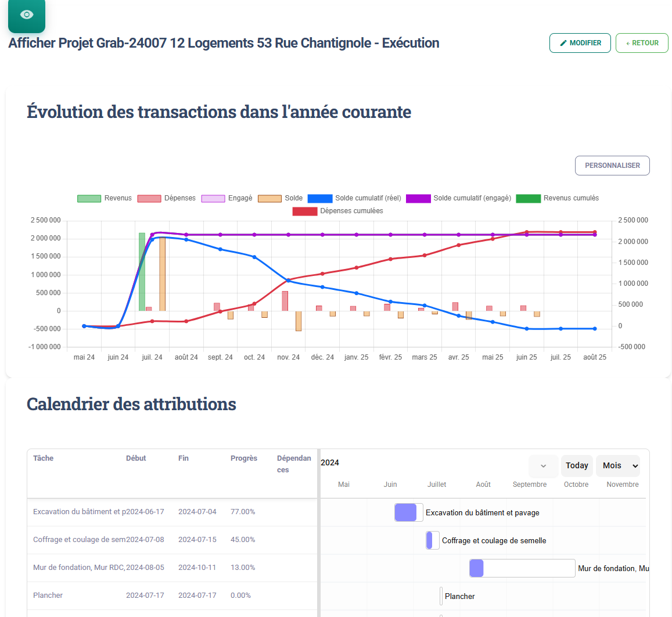Click the Coffrage et coulage Gantt bar
The width and height of the screenshot is (672, 617).
432,540
